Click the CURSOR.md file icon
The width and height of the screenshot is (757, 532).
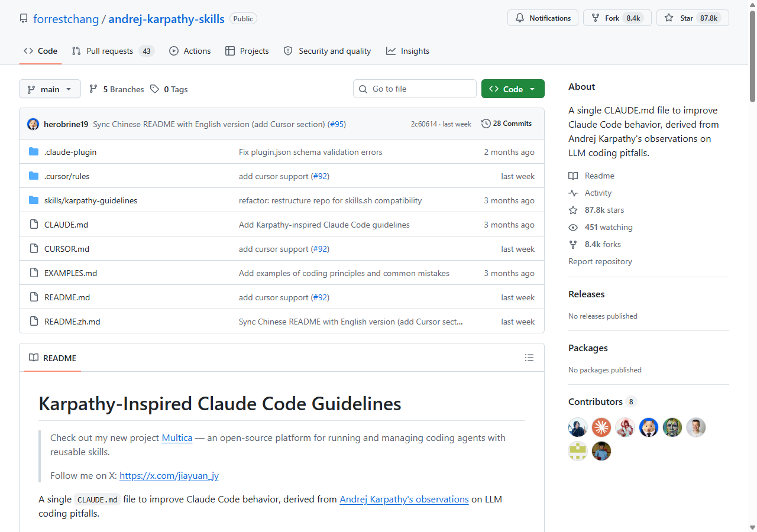click(x=34, y=249)
